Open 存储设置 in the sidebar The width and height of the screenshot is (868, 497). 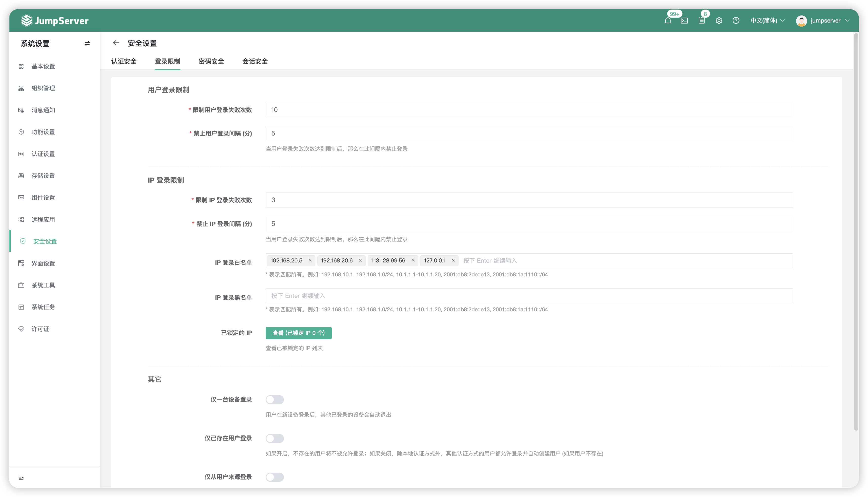coord(55,176)
